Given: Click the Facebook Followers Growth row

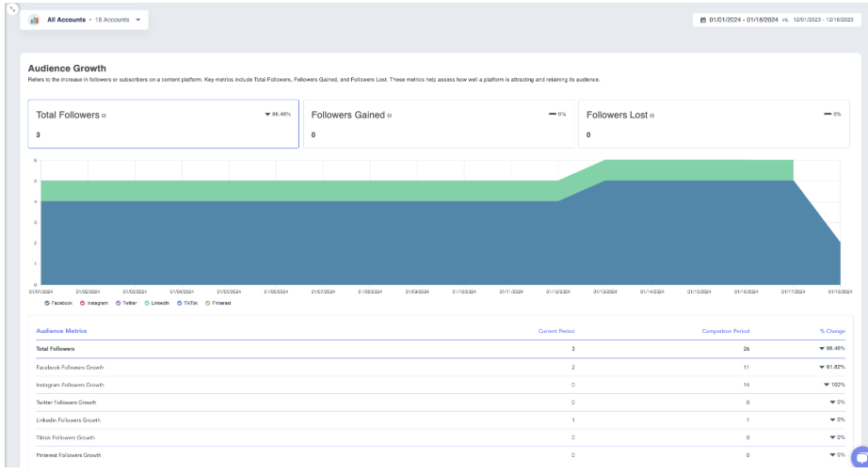Looking at the screenshot, I should (70, 367).
